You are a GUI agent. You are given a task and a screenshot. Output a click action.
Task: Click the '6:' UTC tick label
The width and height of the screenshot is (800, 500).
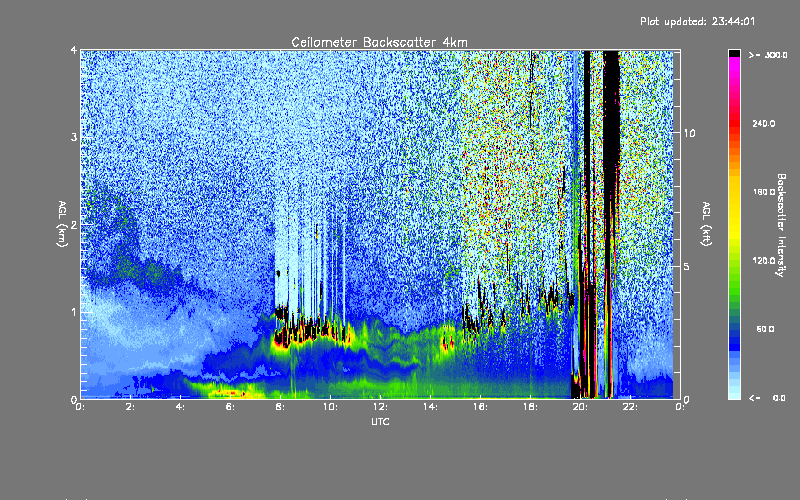[x=231, y=407]
